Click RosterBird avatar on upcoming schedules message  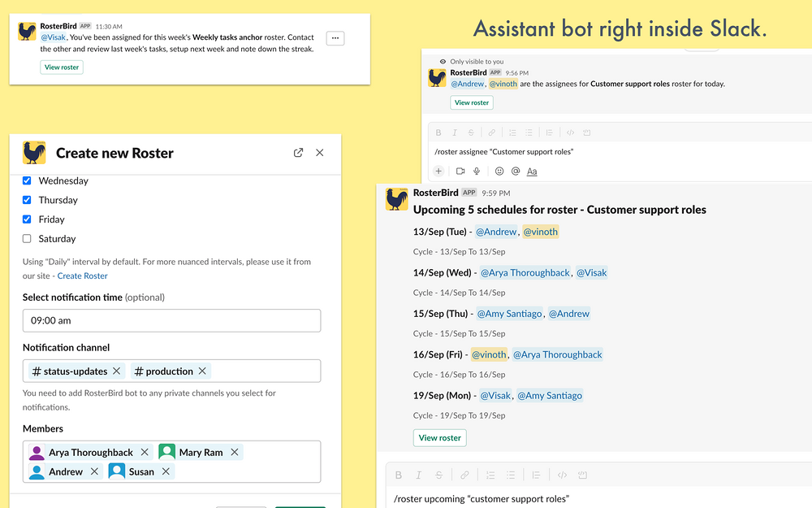click(397, 199)
